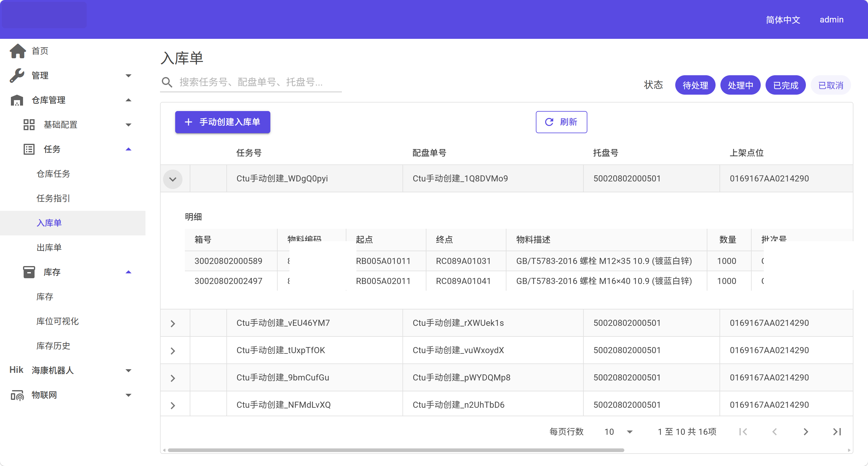Open the admin user menu
868x466 pixels.
pyautogui.click(x=831, y=19)
